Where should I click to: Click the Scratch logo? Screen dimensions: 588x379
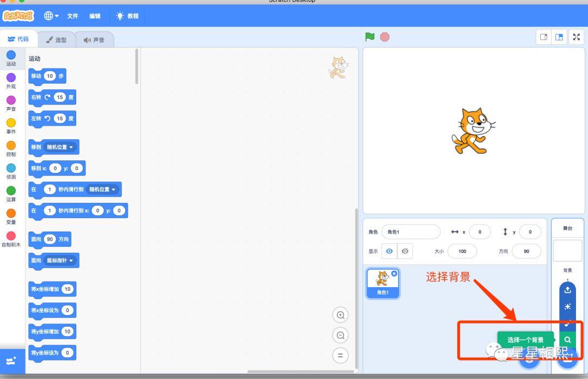point(19,16)
